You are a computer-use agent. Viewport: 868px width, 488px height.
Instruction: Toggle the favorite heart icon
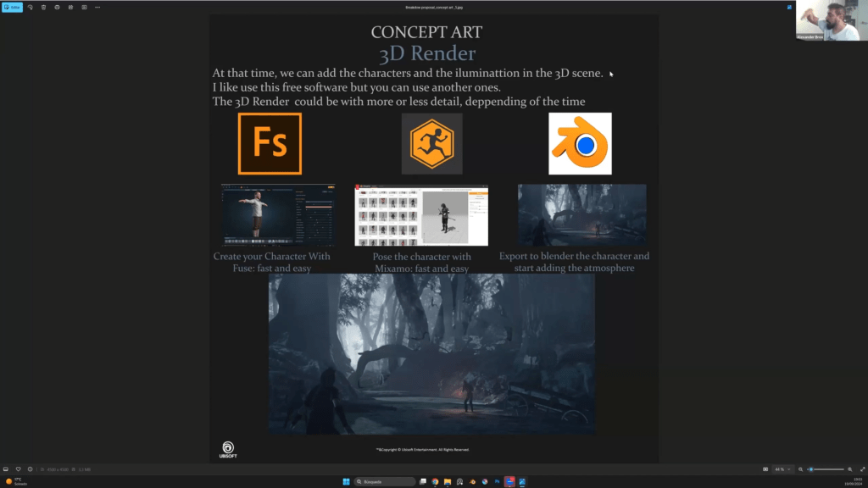coord(19,469)
